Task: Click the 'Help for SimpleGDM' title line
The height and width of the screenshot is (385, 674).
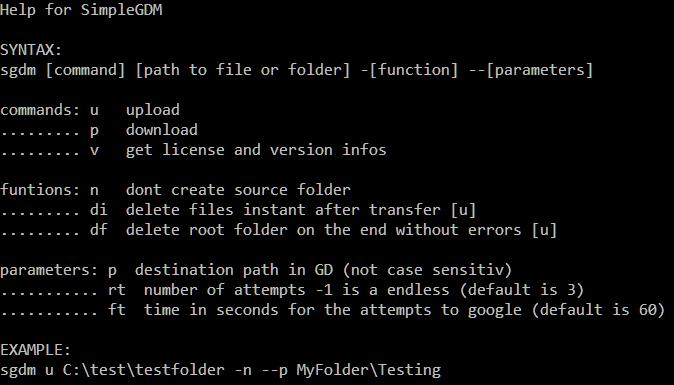Action: click(x=81, y=10)
